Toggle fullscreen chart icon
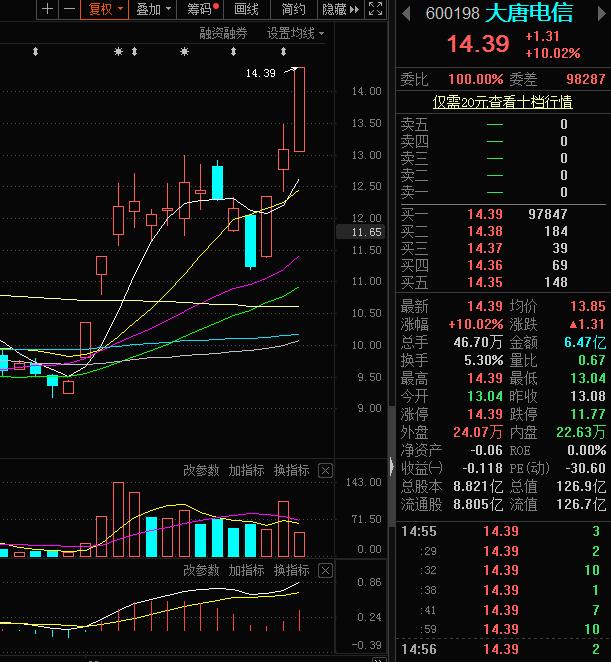 point(375,9)
